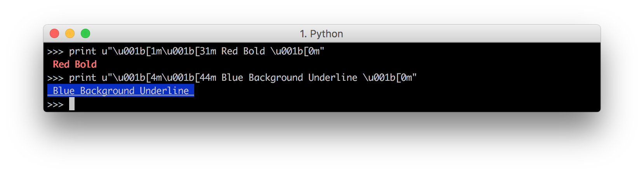The height and width of the screenshot is (174, 644).
Task: Click the green zoom window button
Action: (x=85, y=34)
